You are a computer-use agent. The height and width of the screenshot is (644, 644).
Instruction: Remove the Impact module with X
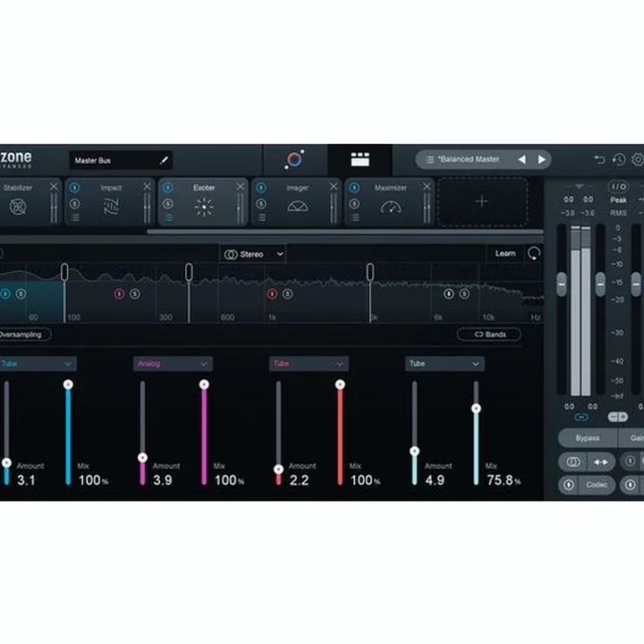tap(147, 187)
